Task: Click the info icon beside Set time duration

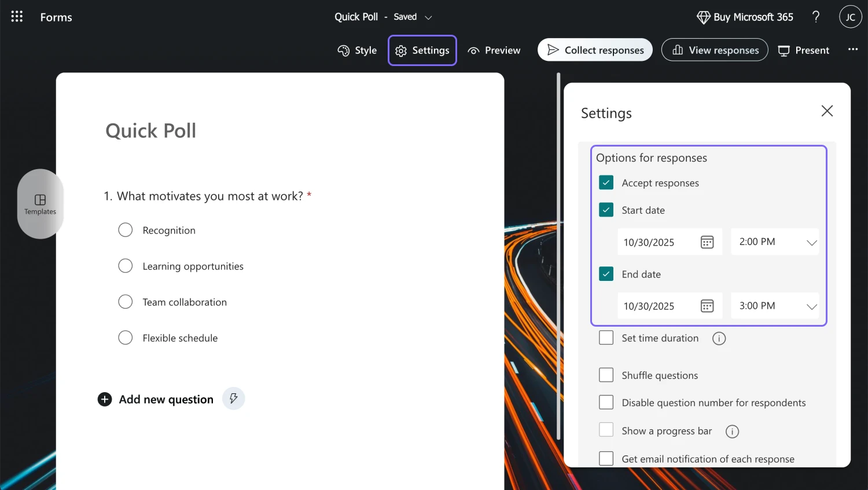Action: tap(719, 338)
